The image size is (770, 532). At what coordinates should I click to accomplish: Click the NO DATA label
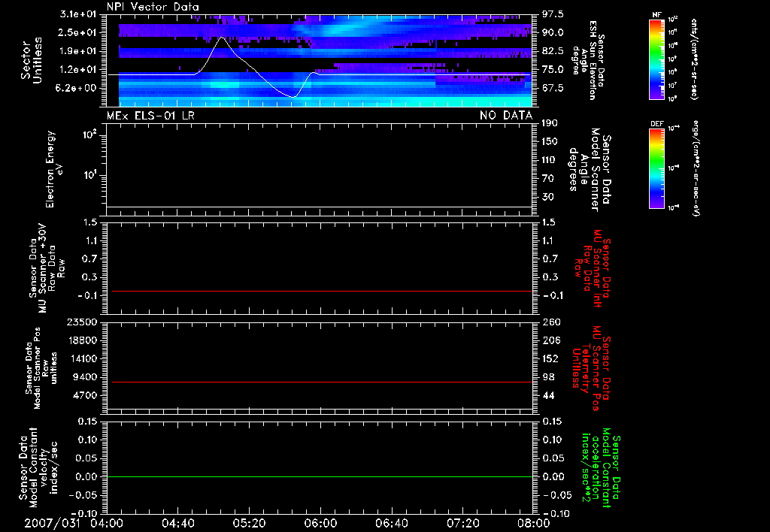click(506, 116)
